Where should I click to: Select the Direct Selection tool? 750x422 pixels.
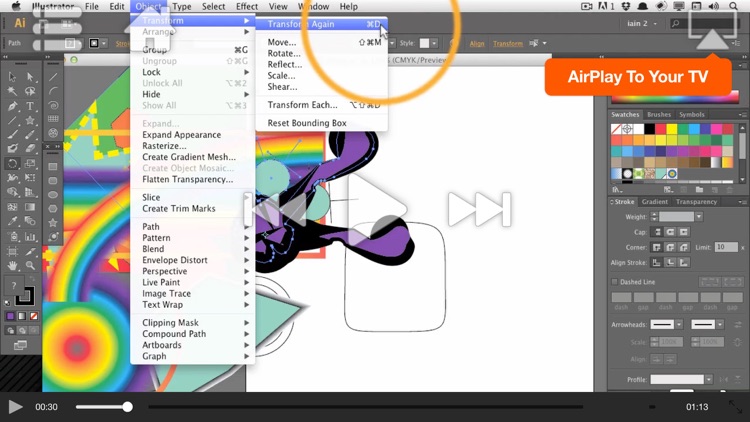click(30, 77)
